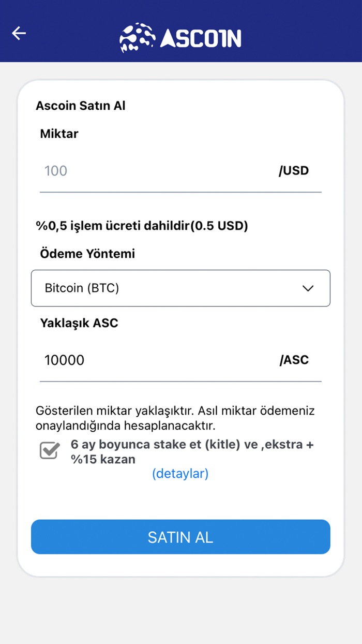Tap the Ascoin logo at the top

[x=181, y=37]
